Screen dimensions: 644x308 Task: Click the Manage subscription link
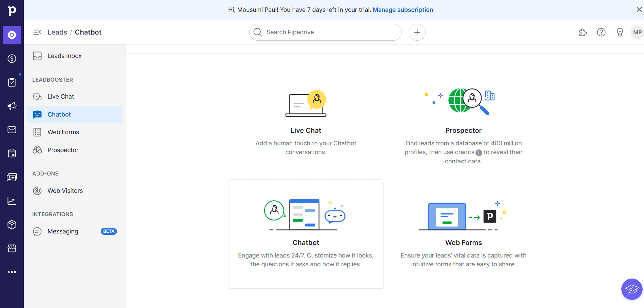coord(403,10)
